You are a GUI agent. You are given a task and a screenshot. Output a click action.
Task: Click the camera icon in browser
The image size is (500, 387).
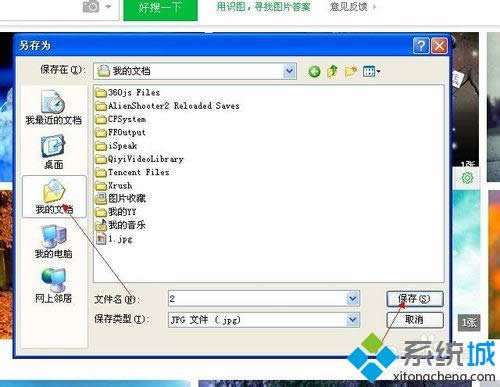[91, 7]
